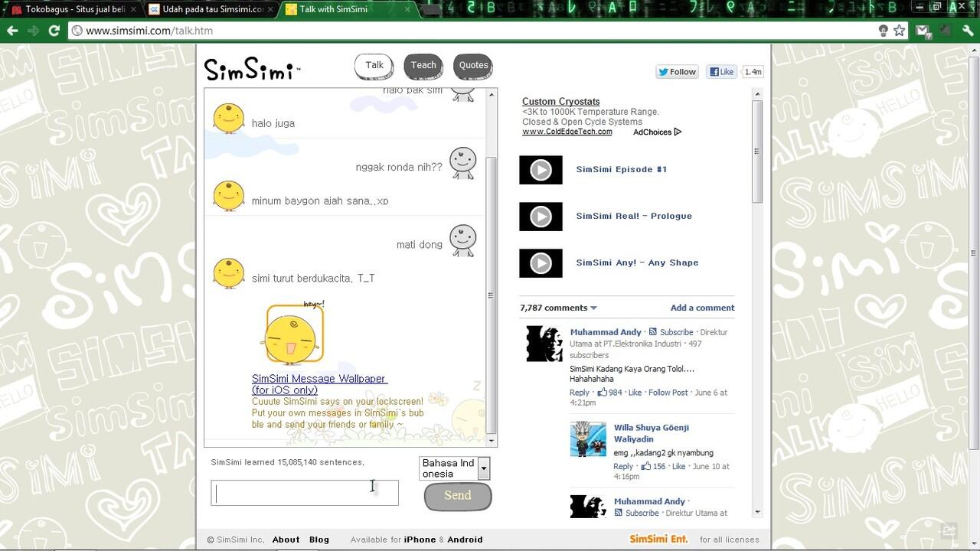The width and height of the screenshot is (980, 551).
Task: Click Follow Post on Muhammad Andy's comment
Action: pyautogui.click(x=668, y=393)
